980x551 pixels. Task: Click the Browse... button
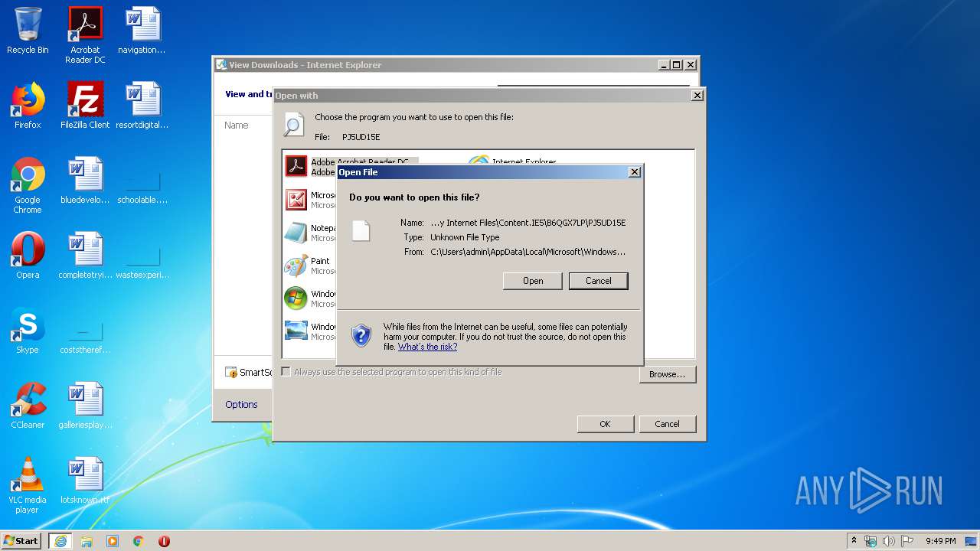pyautogui.click(x=667, y=374)
